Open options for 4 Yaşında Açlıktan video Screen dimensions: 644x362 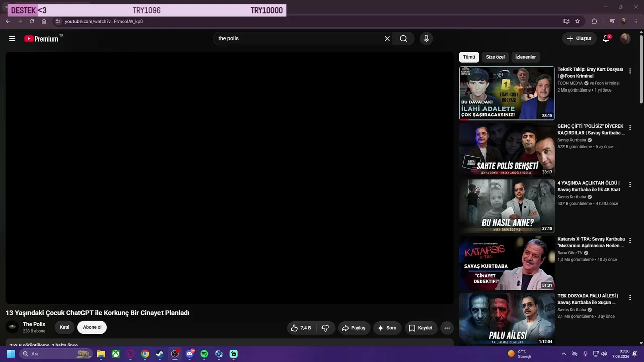[x=630, y=185]
